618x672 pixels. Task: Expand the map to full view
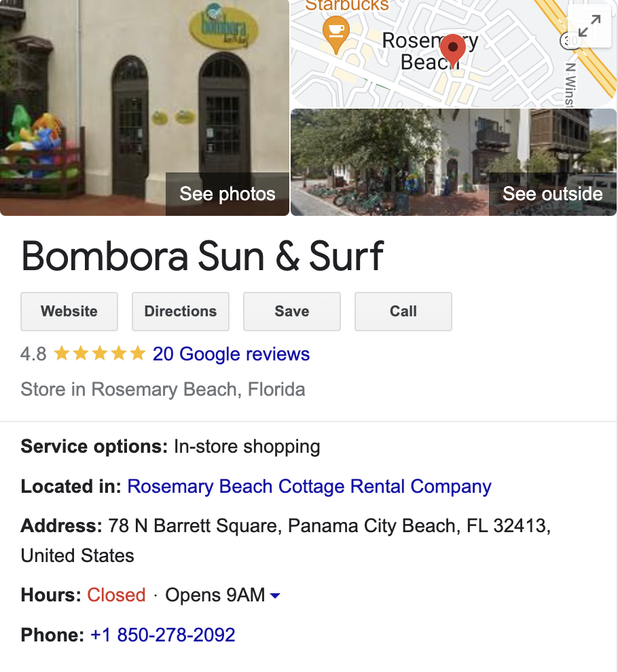click(x=588, y=26)
